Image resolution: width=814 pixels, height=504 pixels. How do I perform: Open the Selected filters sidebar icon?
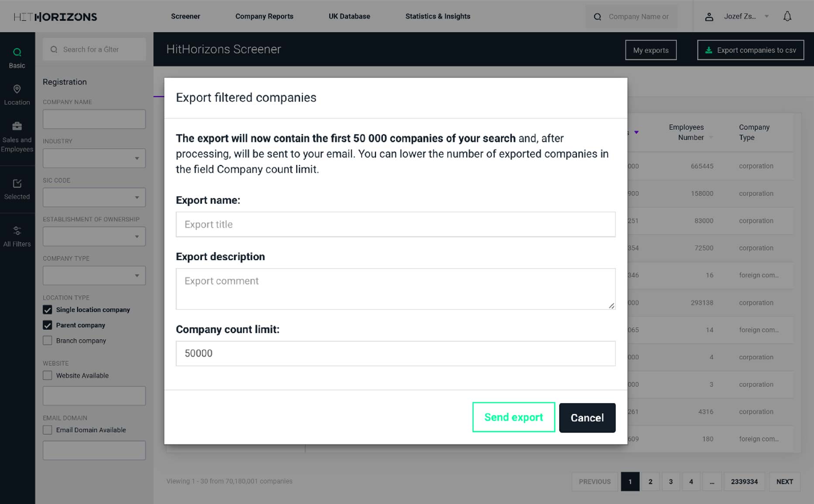pos(17,184)
